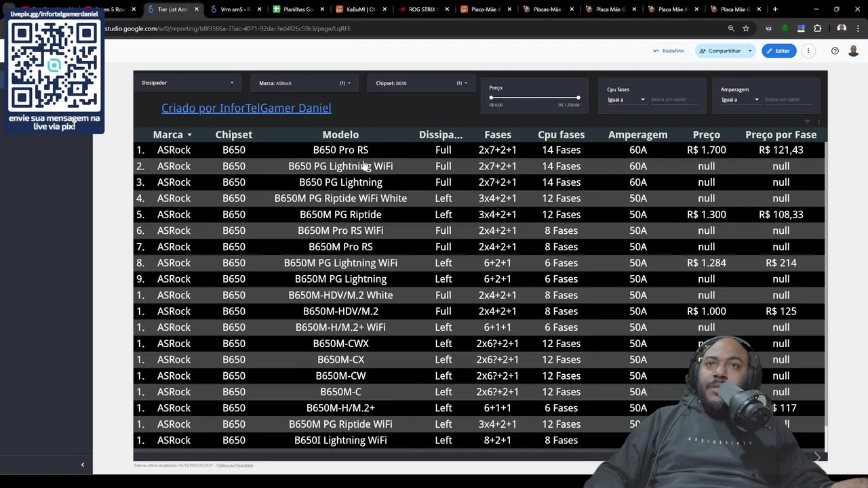This screenshot has height=488, width=868.
Task: Click the Chipset column header
Action: (x=233, y=135)
